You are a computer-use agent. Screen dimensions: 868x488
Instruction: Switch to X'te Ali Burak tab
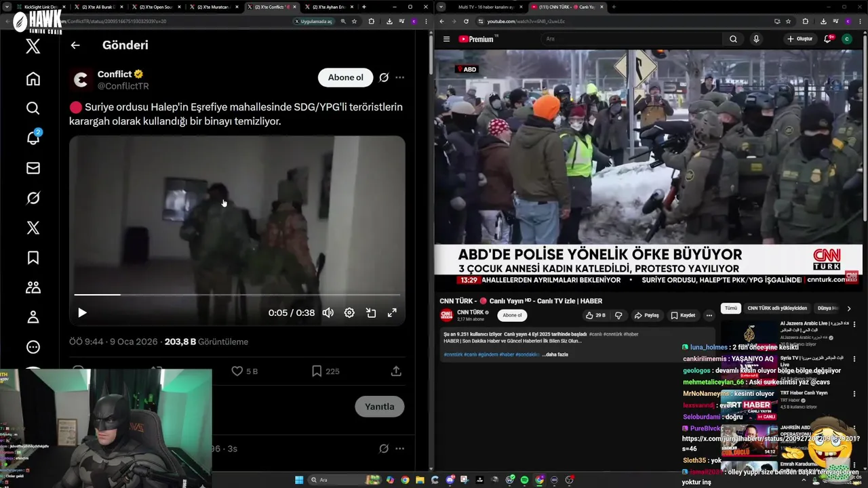click(99, 7)
